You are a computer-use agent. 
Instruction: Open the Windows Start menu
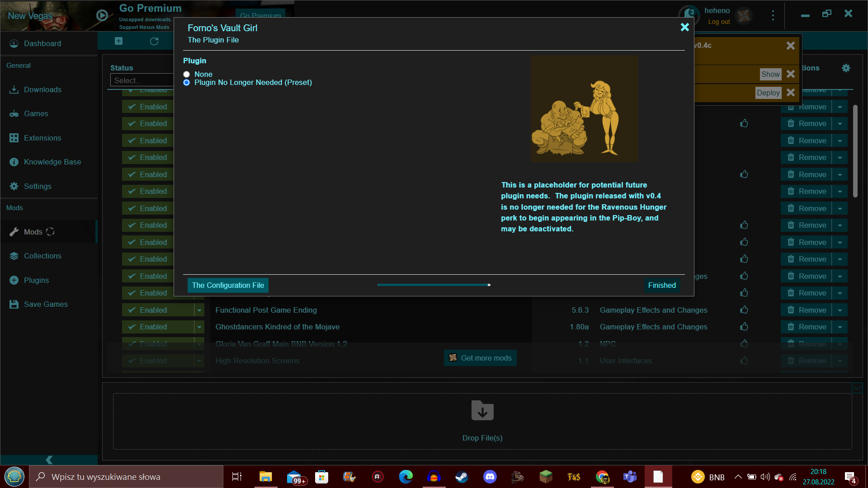pyautogui.click(x=14, y=477)
